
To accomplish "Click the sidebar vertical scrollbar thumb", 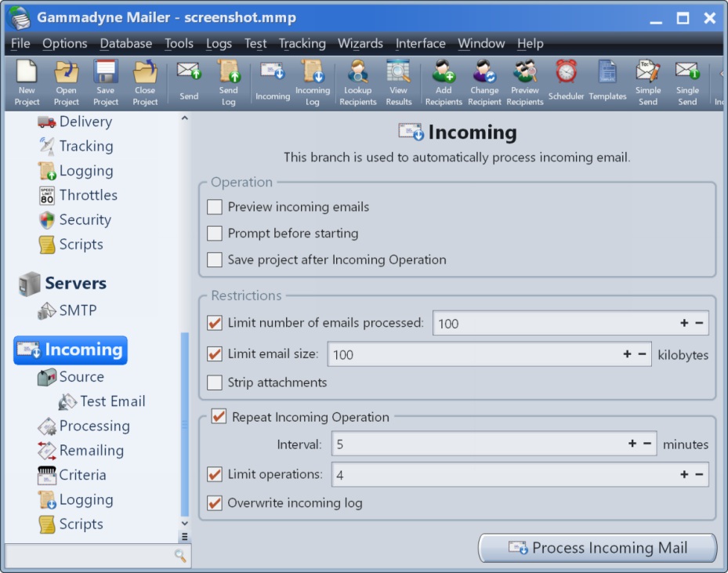I will pos(185,424).
